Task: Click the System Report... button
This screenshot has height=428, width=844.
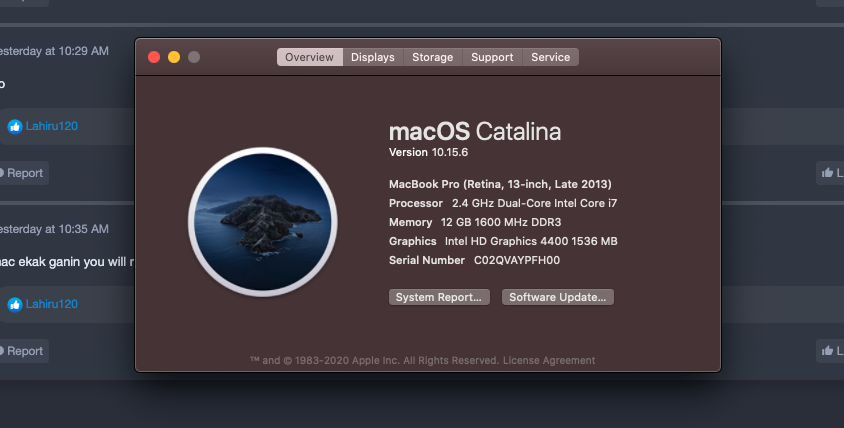Action: (439, 297)
